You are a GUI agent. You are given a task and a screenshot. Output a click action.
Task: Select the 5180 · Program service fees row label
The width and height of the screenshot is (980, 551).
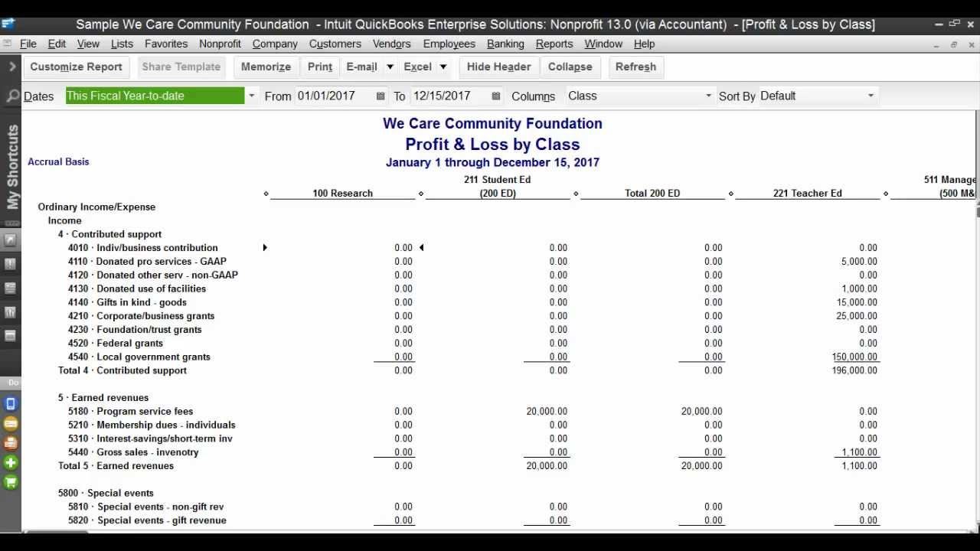130,412
